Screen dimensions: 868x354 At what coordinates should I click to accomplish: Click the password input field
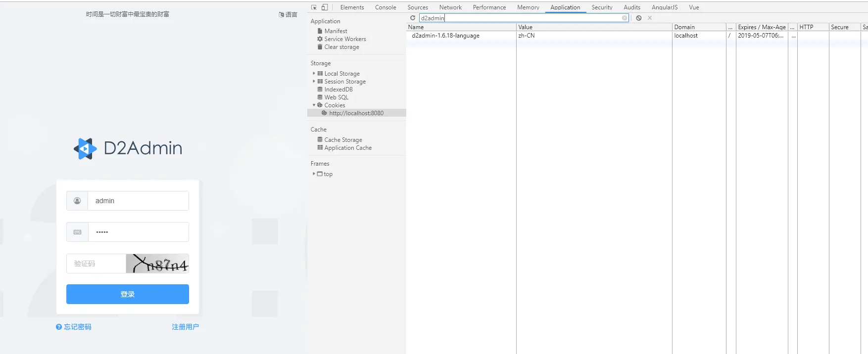(x=139, y=232)
